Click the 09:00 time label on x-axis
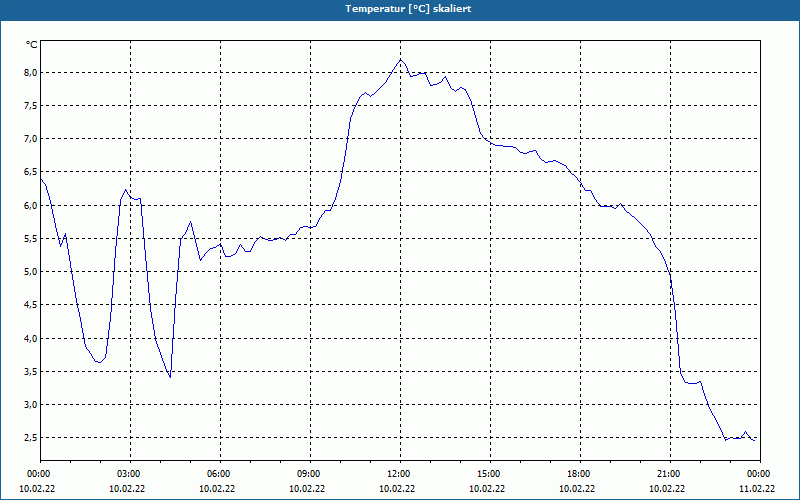This screenshot has width=800, height=500. [x=310, y=474]
